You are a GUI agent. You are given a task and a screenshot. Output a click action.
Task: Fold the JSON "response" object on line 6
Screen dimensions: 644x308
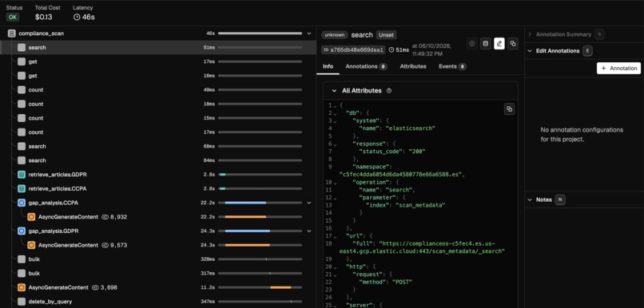pyautogui.click(x=336, y=144)
